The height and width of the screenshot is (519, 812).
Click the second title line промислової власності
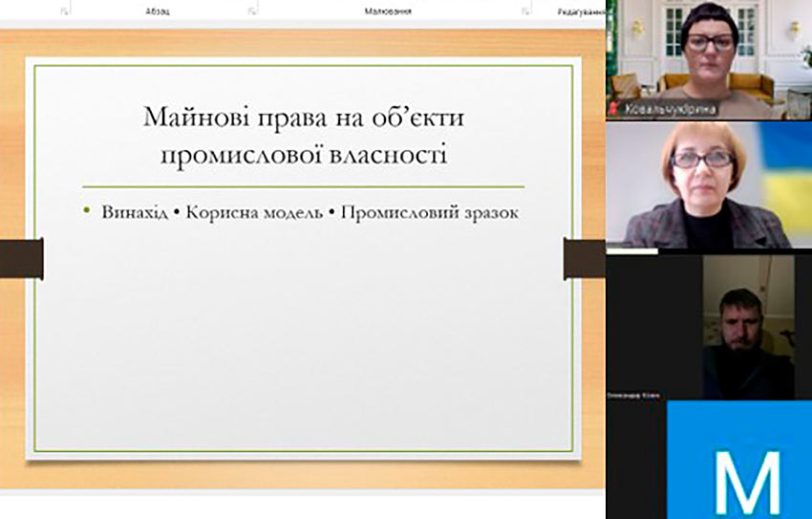304,153
